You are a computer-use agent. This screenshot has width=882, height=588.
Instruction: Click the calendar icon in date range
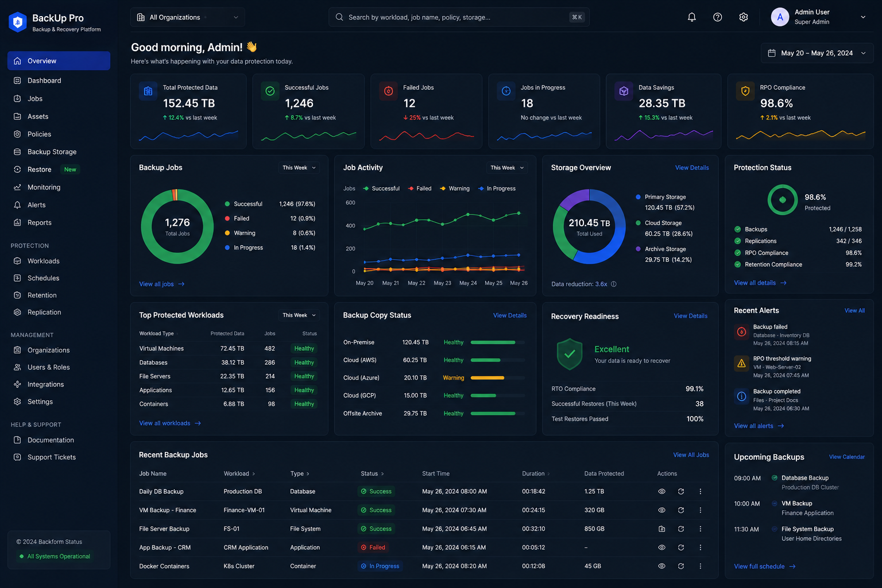point(772,53)
